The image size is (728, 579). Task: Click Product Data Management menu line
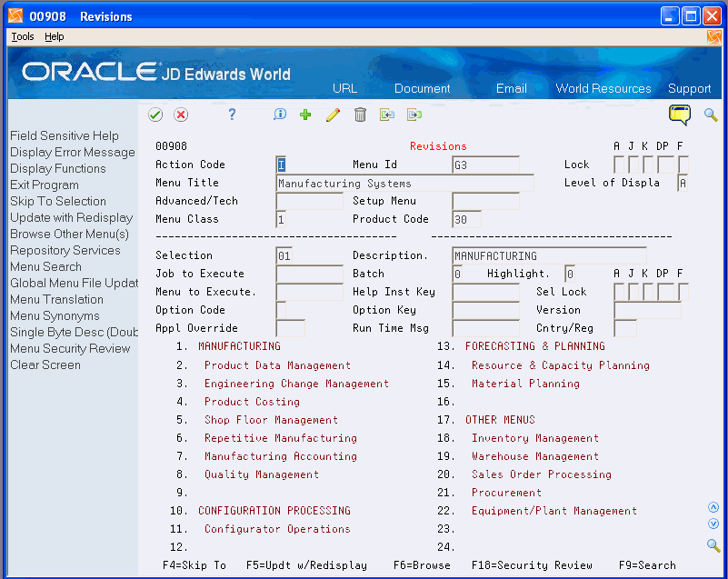point(277,365)
